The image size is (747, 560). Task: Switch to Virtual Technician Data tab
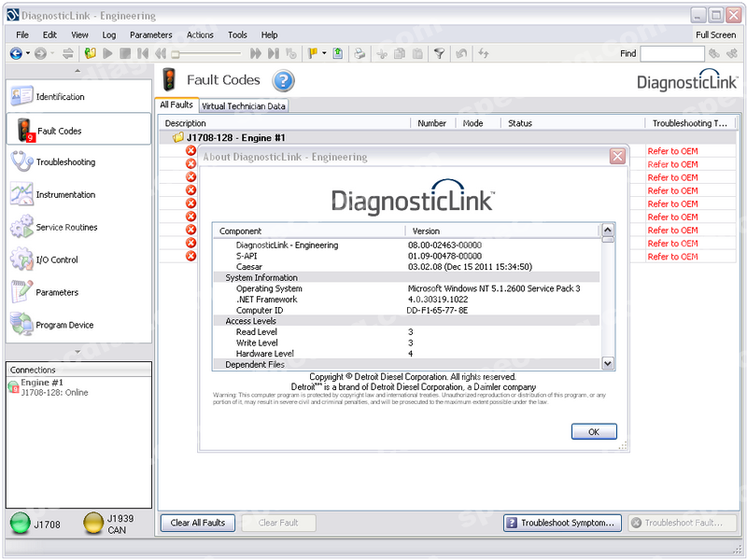click(244, 106)
